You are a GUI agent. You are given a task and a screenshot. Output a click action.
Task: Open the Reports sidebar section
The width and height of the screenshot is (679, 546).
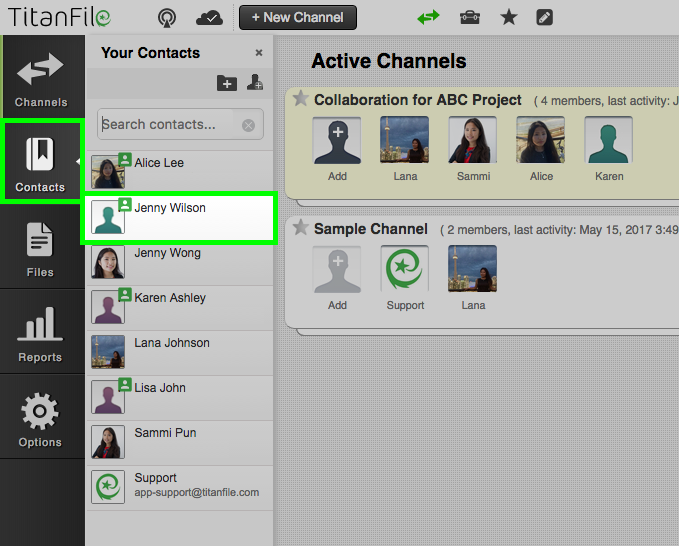(40, 333)
